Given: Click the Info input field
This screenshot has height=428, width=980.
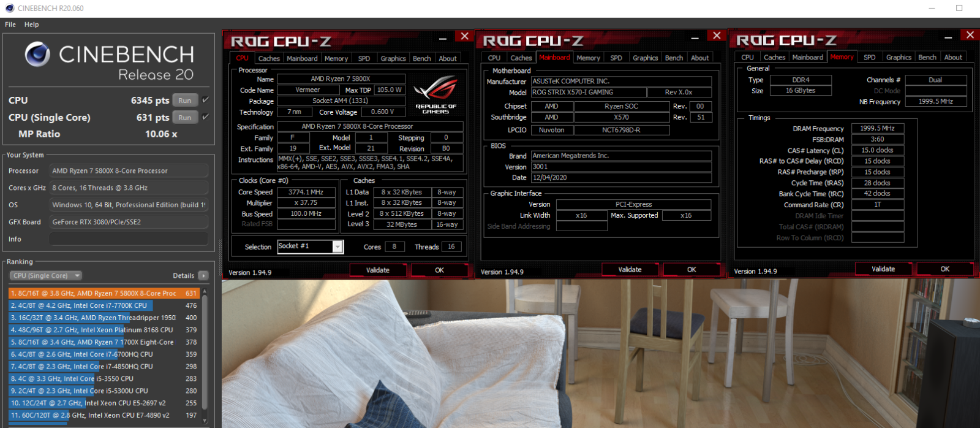Looking at the screenshot, I should [x=129, y=239].
